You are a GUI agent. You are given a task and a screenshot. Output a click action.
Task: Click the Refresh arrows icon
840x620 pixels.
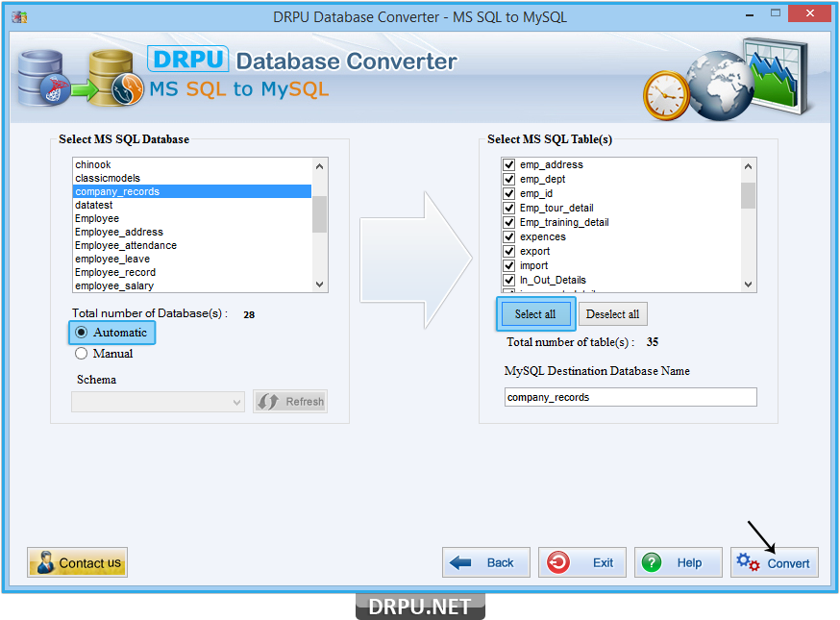[268, 402]
